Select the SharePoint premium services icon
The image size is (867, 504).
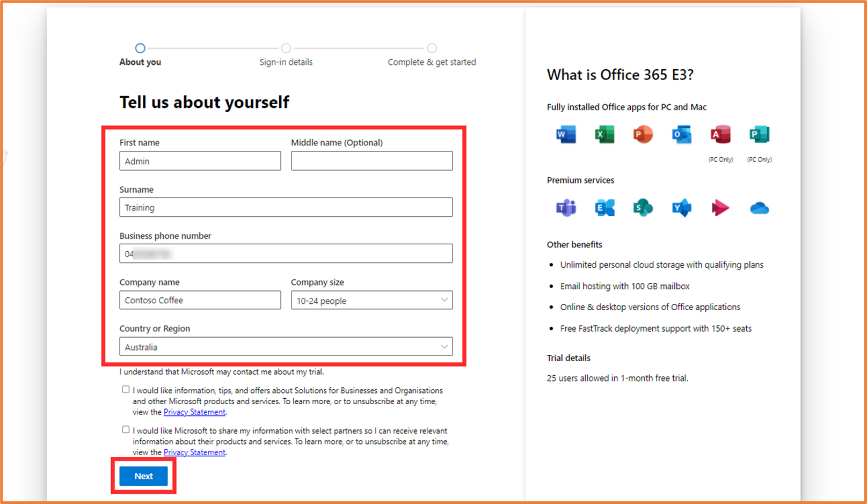643,208
